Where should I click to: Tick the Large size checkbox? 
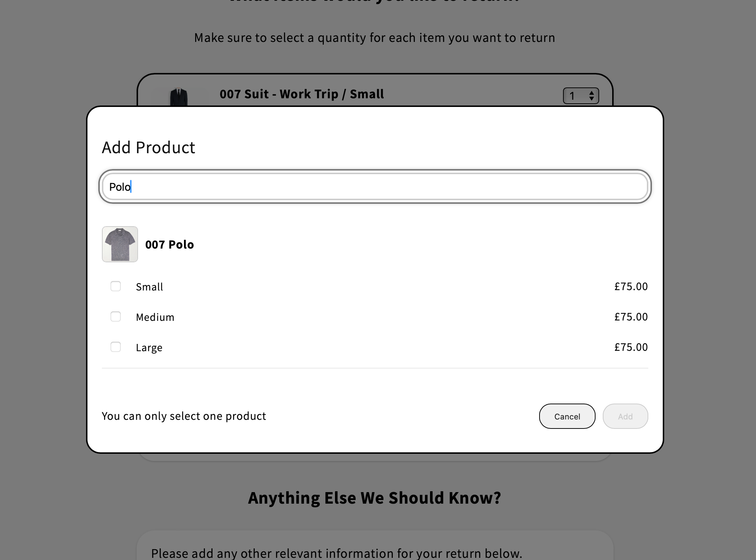pyautogui.click(x=116, y=347)
